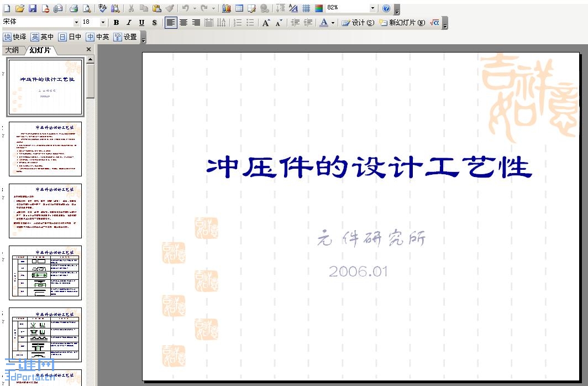588x386 pixels.
Task: Open the research binoculars tool
Action: (x=116, y=8)
